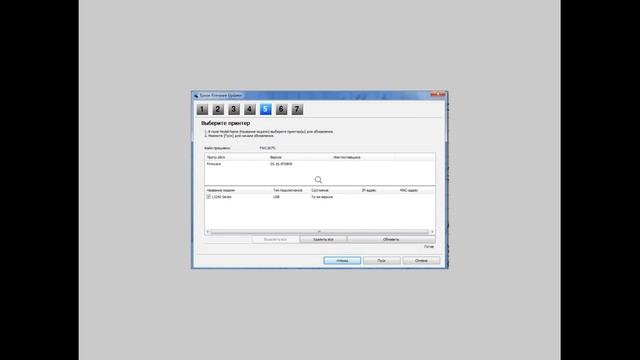Viewport: 640px width, 360px height.
Task: Close the Epson Firmware Updater window
Action: [438, 95]
